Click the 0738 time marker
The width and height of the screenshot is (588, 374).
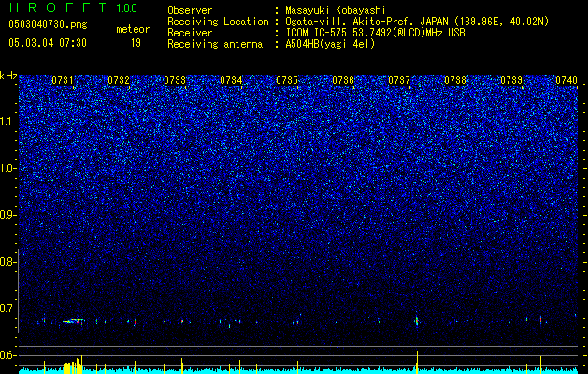[x=455, y=80]
